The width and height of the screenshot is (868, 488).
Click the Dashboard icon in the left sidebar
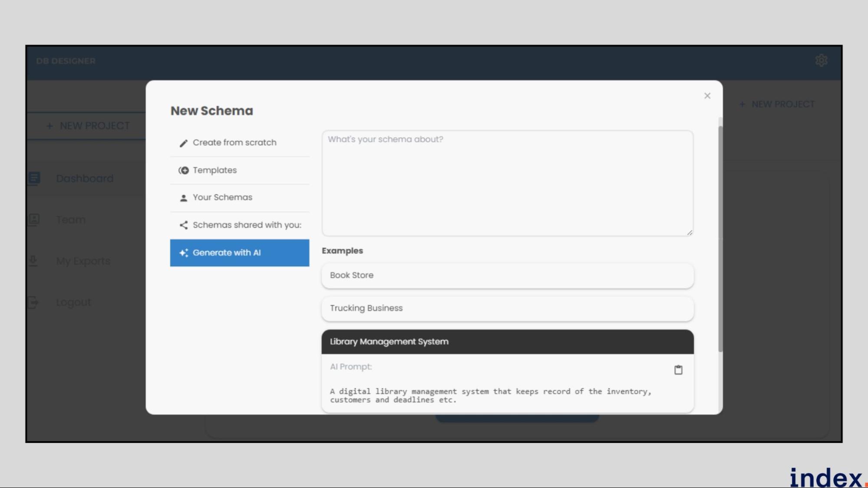point(33,178)
